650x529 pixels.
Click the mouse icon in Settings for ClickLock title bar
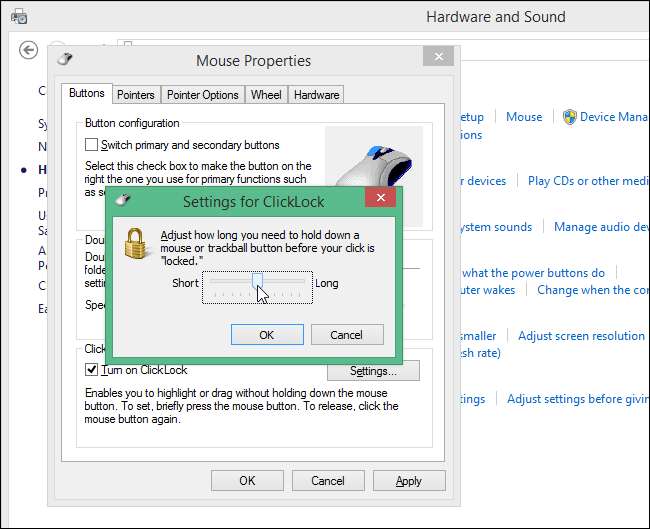pyautogui.click(x=124, y=201)
